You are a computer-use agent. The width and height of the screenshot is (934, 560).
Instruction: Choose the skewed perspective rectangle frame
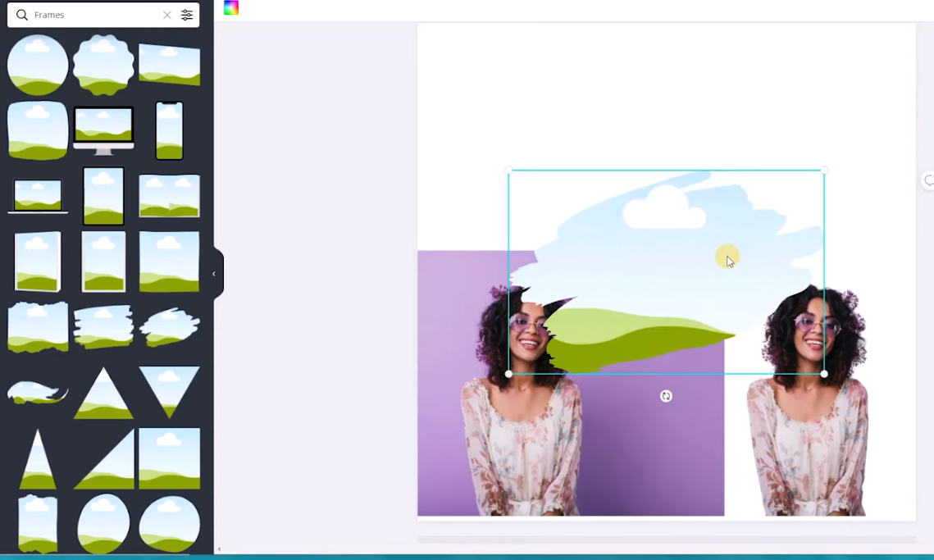[x=169, y=64]
